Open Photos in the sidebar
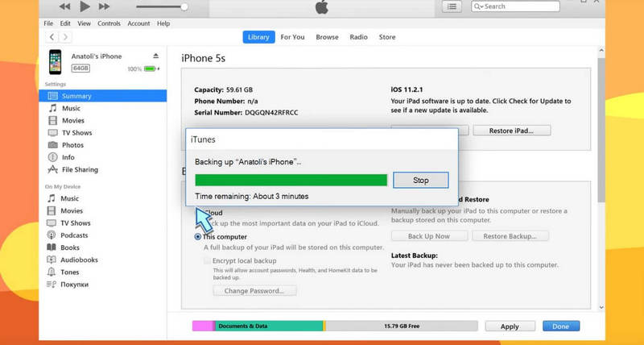 tap(72, 145)
